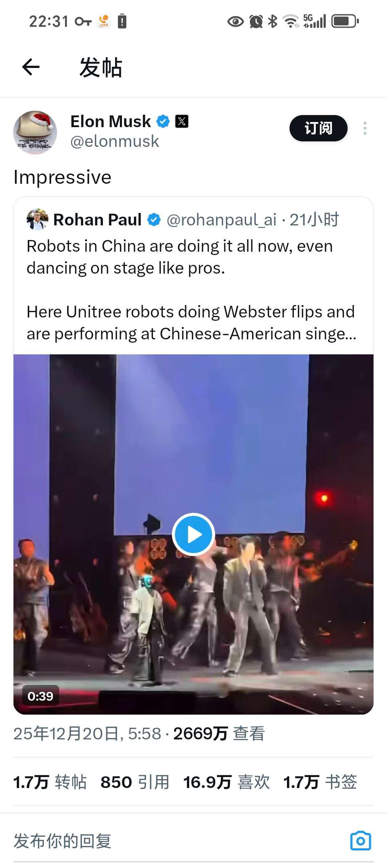
Task: Tap the 1.7万 书签 bookmarks count
Action: coord(320,782)
